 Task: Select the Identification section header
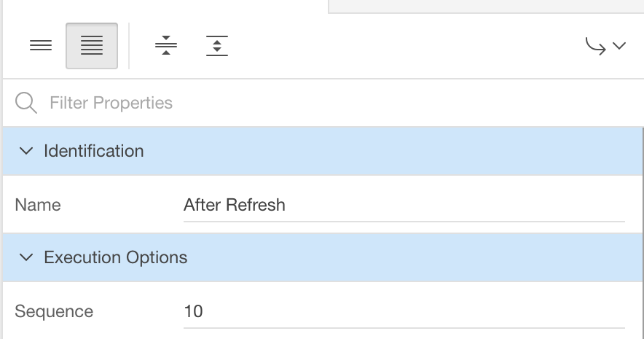(x=323, y=151)
